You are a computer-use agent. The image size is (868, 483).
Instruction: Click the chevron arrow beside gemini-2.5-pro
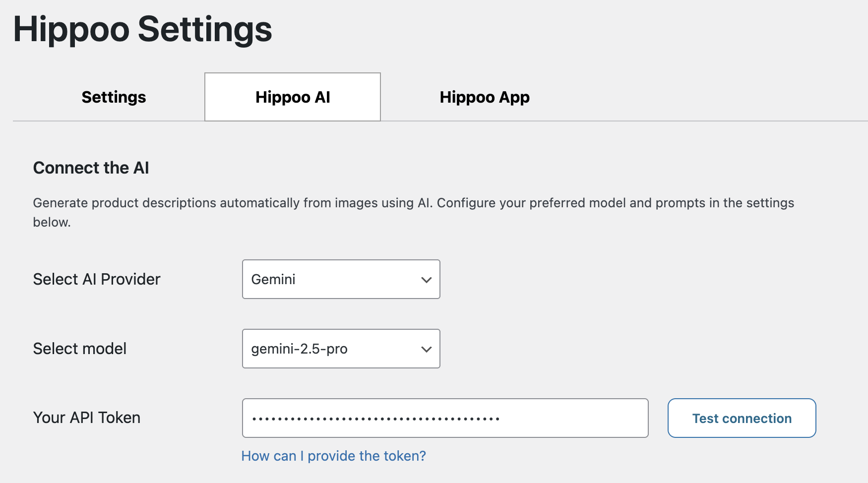(x=426, y=349)
